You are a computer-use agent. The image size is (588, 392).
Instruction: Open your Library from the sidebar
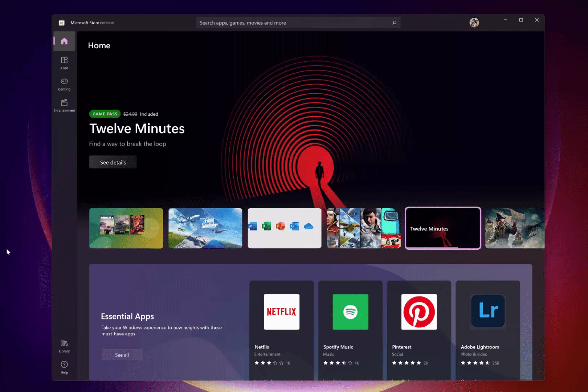coord(64,345)
